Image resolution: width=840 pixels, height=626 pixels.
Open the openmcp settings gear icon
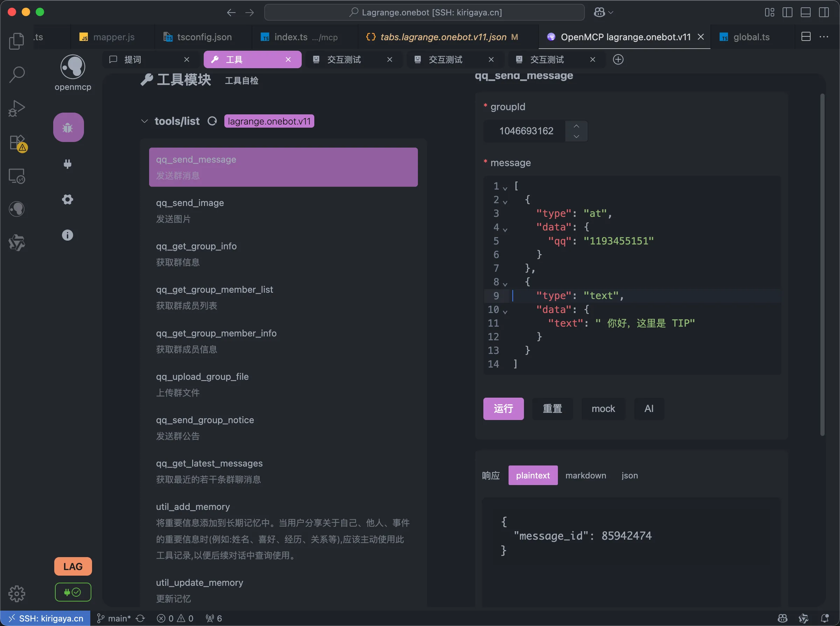click(68, 199)
